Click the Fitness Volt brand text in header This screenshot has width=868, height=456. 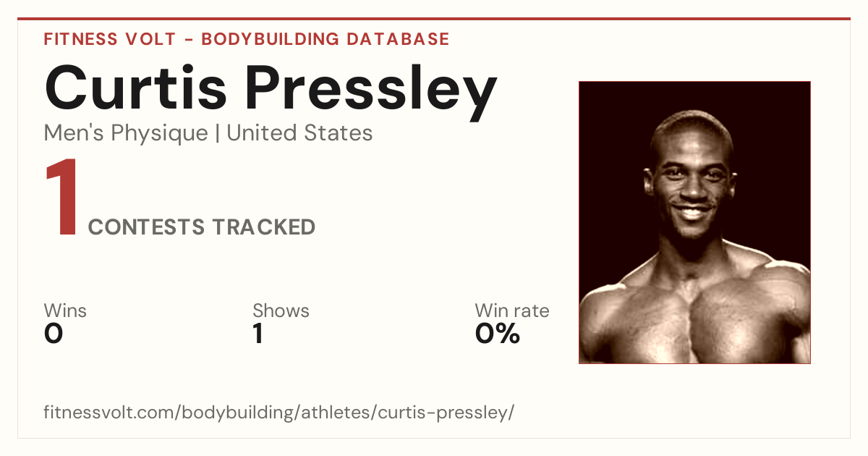click(x=109, y=39)
